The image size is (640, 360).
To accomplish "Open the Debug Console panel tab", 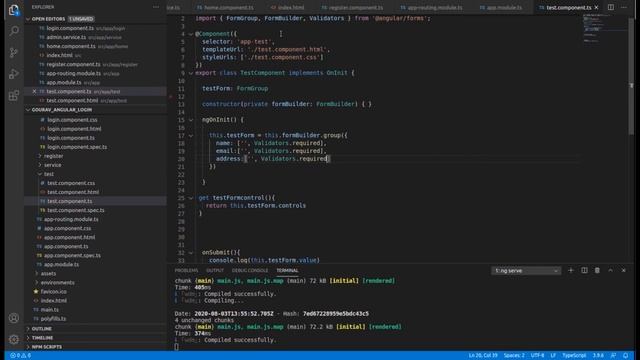I will (250, 271).
